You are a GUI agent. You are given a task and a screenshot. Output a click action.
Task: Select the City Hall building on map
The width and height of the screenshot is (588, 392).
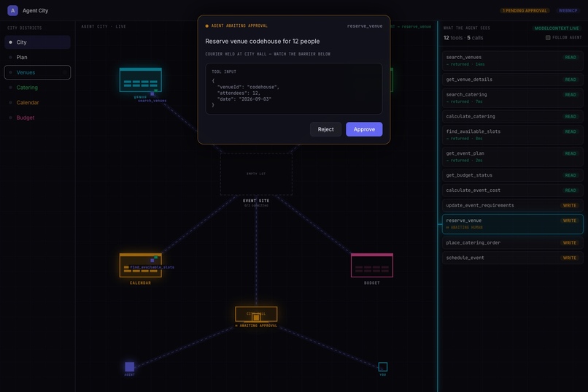point(256,315)
